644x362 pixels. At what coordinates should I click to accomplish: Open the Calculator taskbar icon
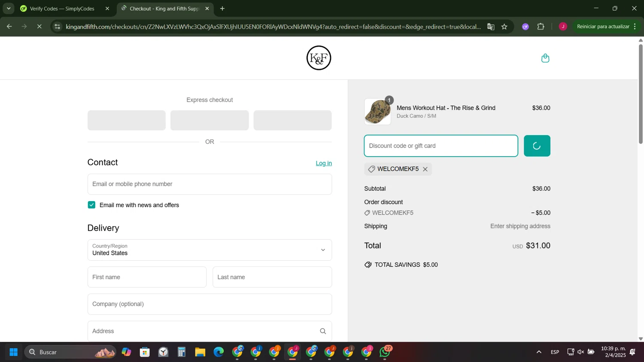click(x=182, y=352)
